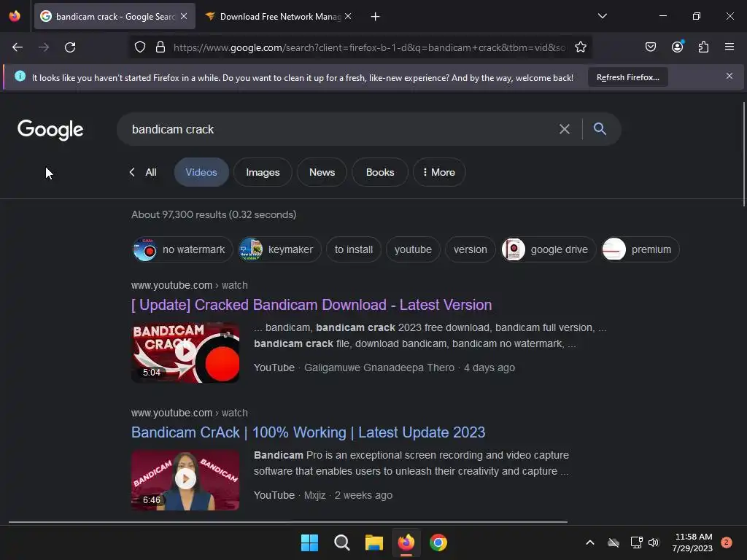Select the News filter

tap(322, 172)
